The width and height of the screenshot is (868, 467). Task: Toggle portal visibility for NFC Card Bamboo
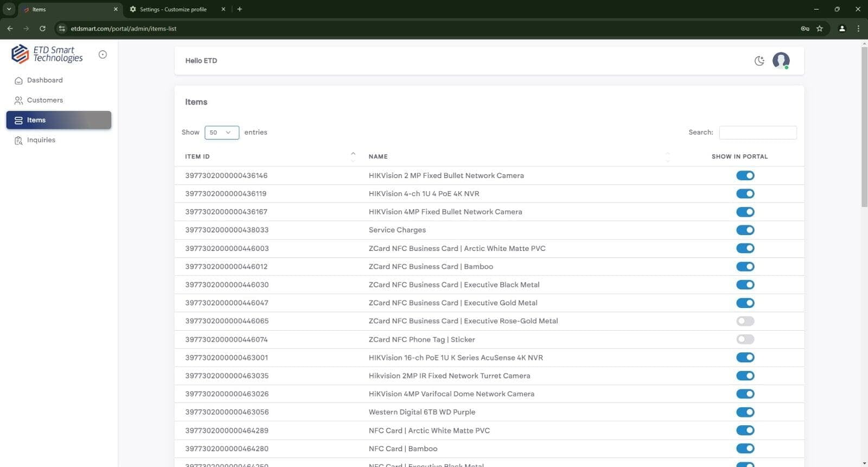point(745,449)
